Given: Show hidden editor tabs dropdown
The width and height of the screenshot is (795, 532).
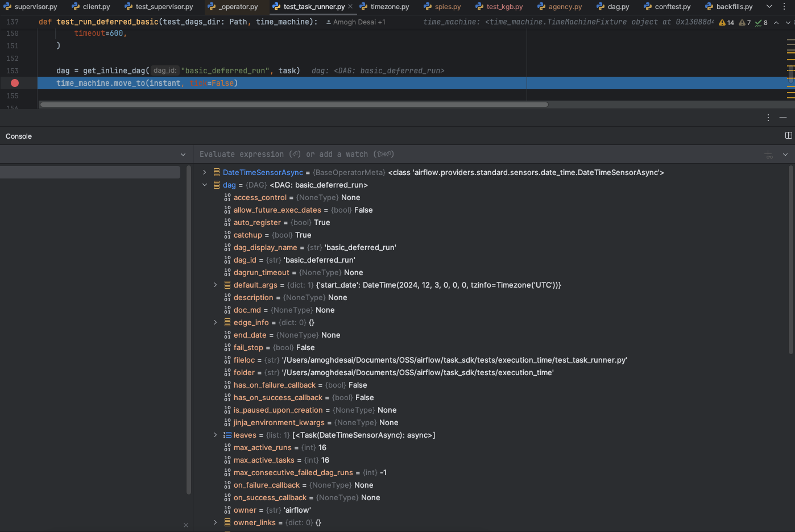Looking at the screenshot, I should pos(769,7).
